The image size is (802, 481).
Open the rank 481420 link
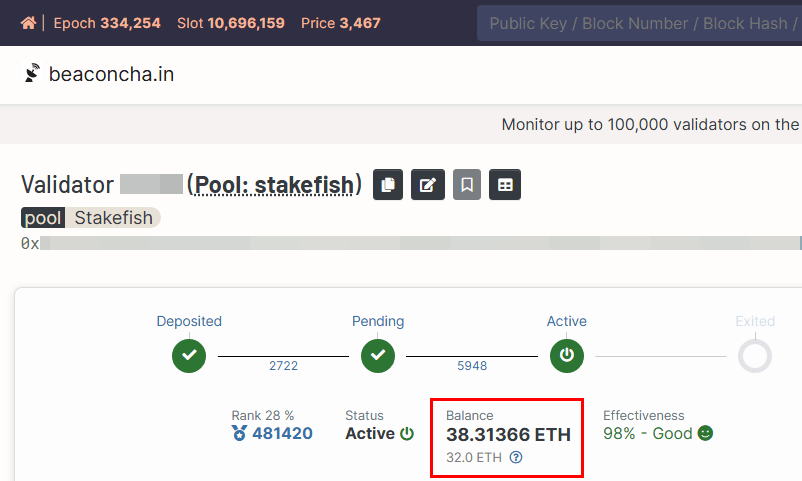point(282,433)
